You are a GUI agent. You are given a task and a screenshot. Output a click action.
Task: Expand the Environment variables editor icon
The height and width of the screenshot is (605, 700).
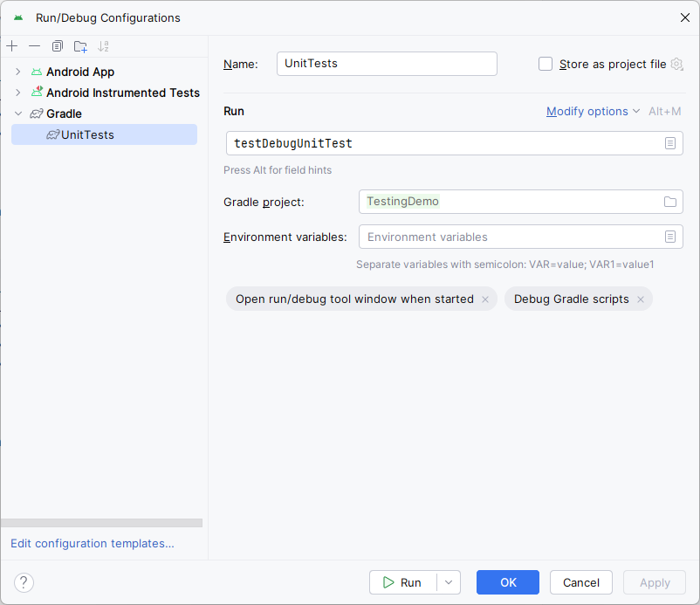click(670, 237)
